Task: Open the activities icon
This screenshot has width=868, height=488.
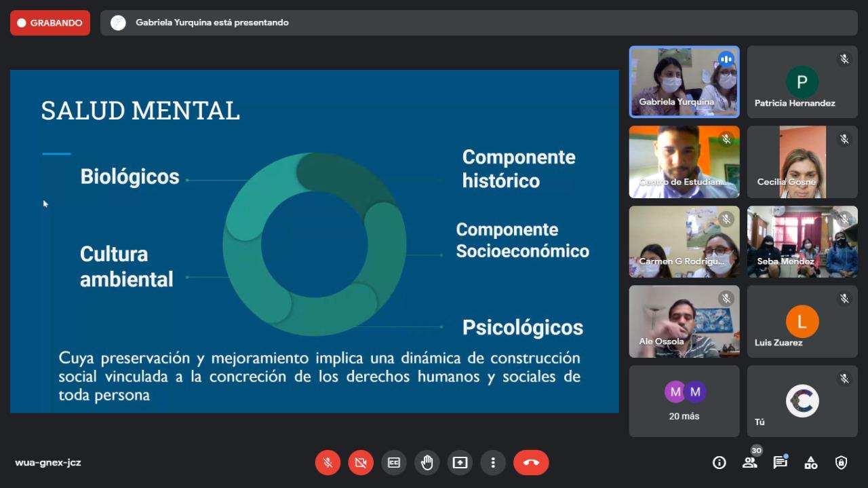Action: click(810, 463)
